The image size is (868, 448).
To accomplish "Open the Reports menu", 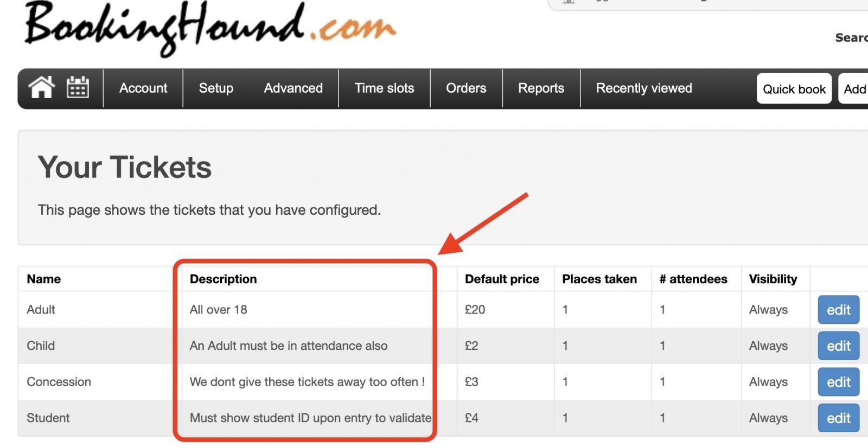I will (x=541, y=88).
